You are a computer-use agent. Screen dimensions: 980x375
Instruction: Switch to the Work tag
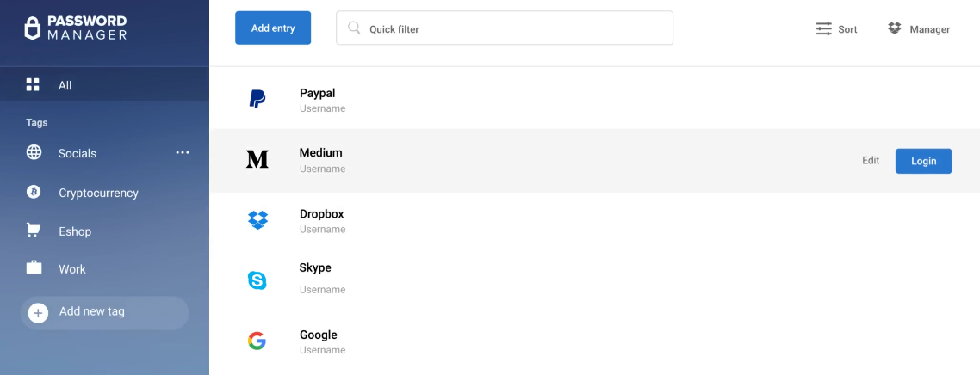point(72,269)
